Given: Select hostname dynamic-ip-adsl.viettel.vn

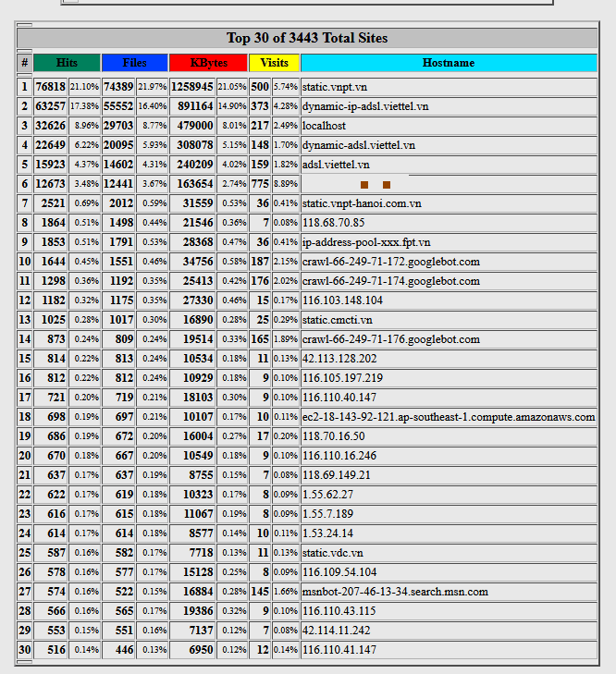Looking at the screenshot, I should [x=365, y=106].
